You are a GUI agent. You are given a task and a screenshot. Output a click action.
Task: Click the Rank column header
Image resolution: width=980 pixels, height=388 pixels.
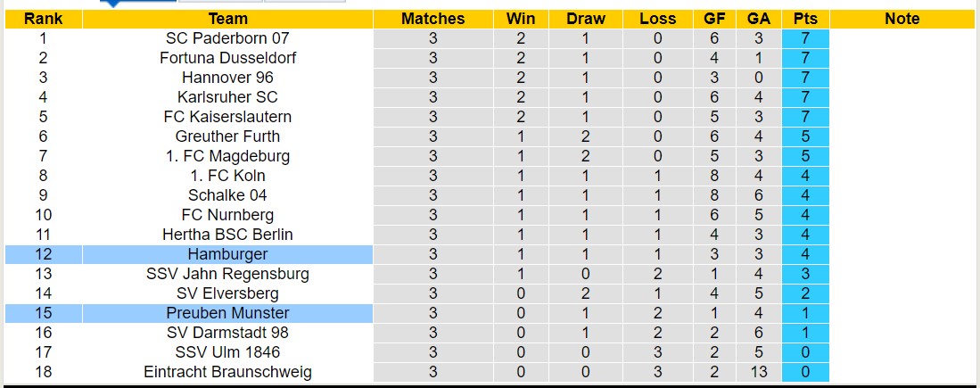(x=43, y=19)
